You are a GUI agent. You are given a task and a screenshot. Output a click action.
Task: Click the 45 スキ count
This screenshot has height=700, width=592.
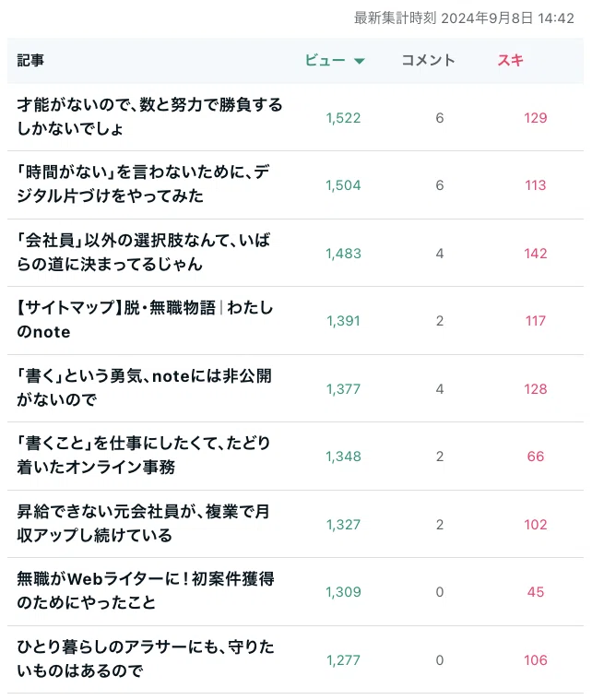[536, 592]
